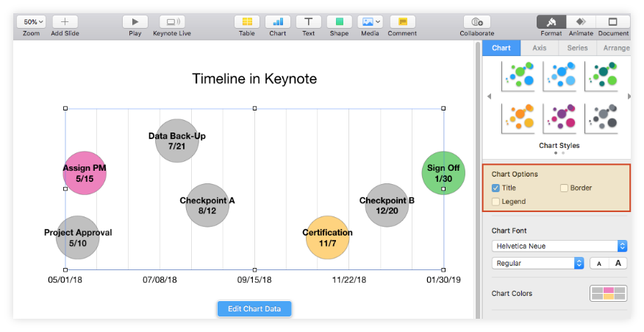Enable the Border checkbox

click(564, 188)
